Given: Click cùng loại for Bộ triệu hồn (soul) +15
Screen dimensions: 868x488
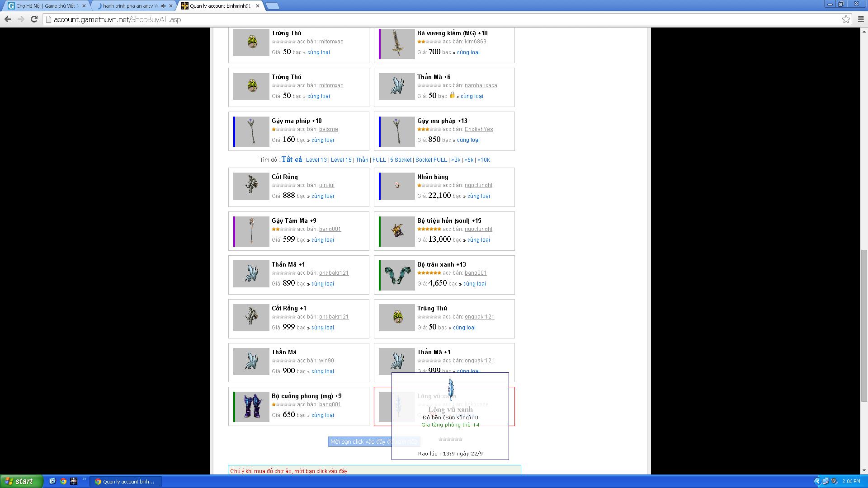Looking at the screenshot, I should tap(479, 240).
